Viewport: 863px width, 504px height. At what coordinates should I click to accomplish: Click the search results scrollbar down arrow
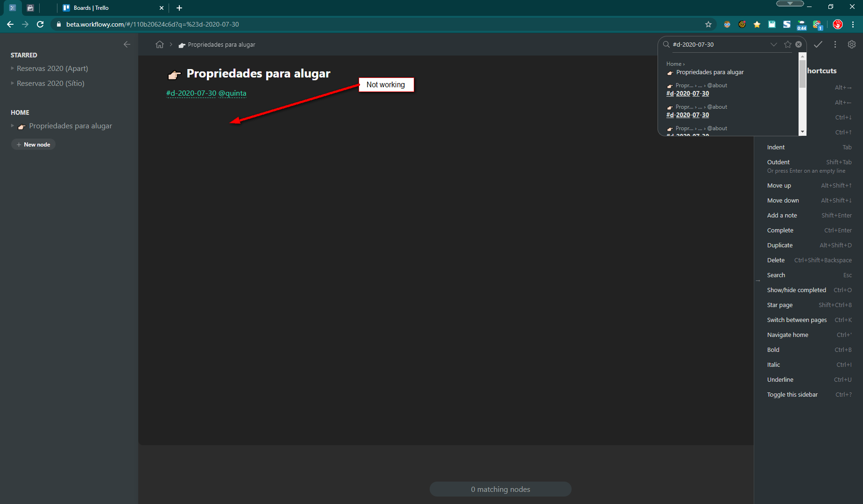point(803,132)
